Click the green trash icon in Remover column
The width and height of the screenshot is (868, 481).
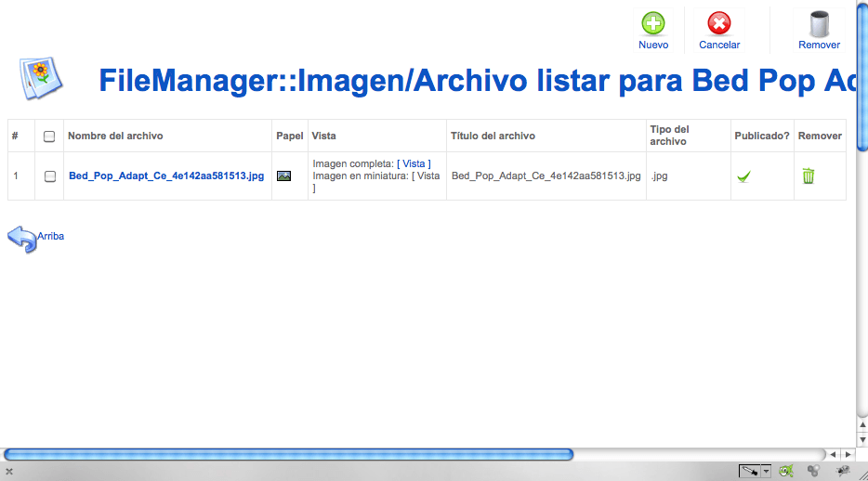tap(809, 175)
